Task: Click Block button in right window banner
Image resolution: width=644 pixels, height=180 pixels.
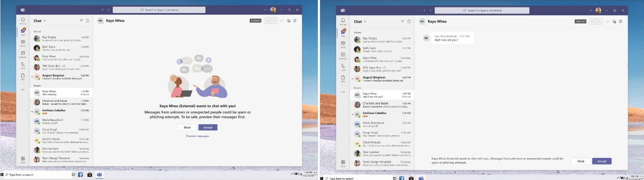Action: coord(581,161)
